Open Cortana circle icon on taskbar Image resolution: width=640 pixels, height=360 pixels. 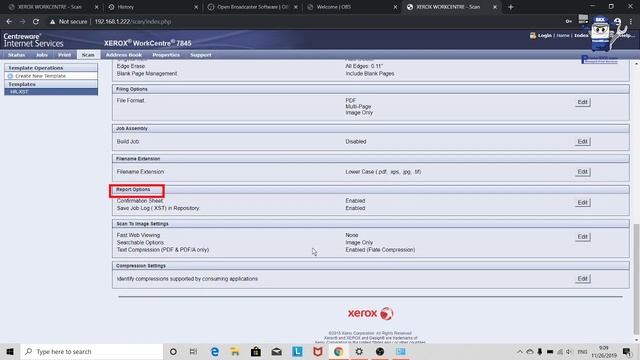click(x=173, y=351)
